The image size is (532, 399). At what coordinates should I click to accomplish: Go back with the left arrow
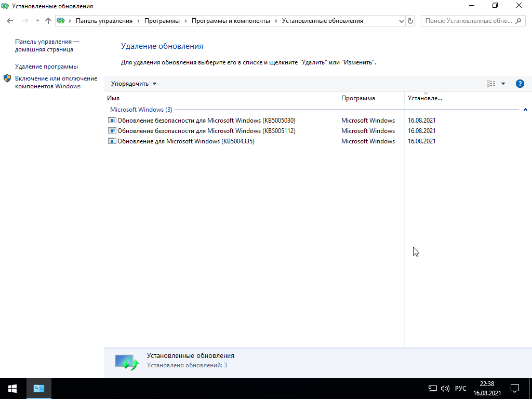point(10,21)
